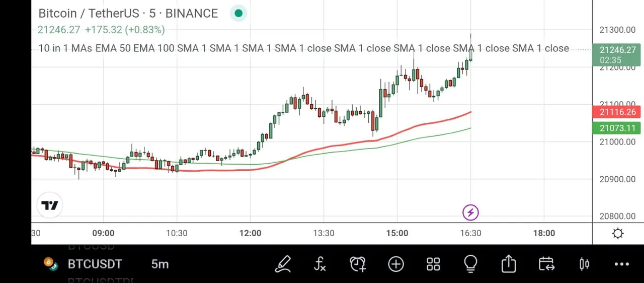Add an alert with the alarm clock icon
The image size is (644, 283).
click(358, 263)
